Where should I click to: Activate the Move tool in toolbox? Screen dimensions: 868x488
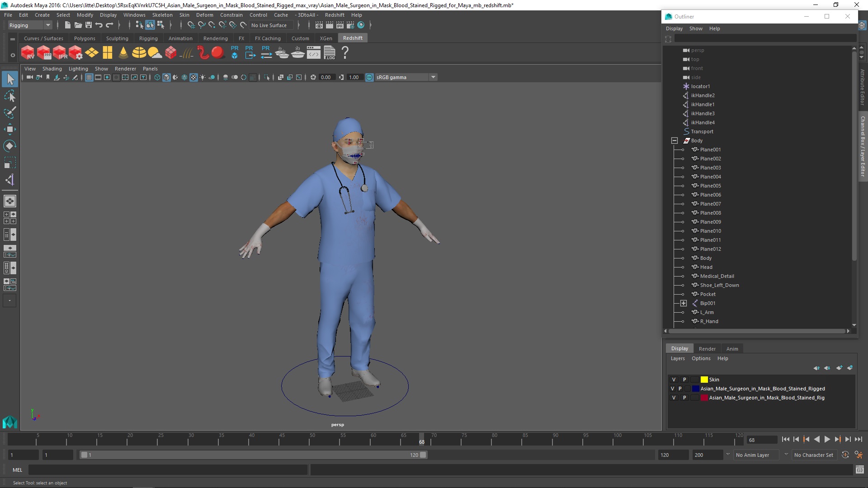point(10,129)
